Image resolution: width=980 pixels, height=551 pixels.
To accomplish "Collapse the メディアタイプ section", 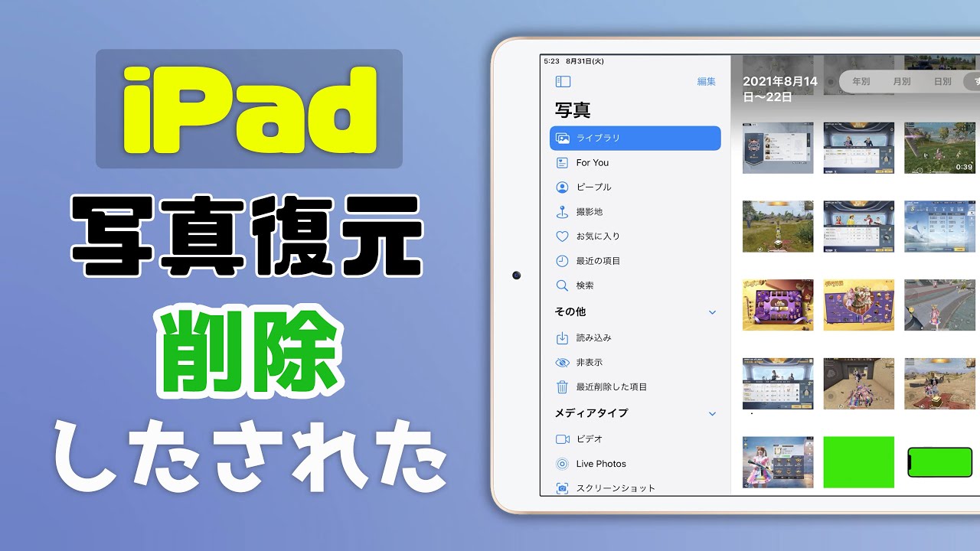I will 712,412.
